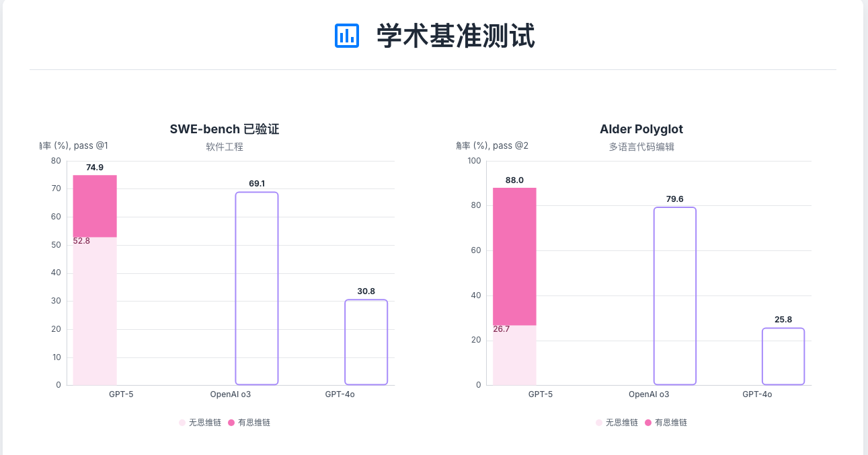Click the GPT-5 light pink segment in SWE-bench
This screenshot has width=868, height=455.
(x=95, y=311)
